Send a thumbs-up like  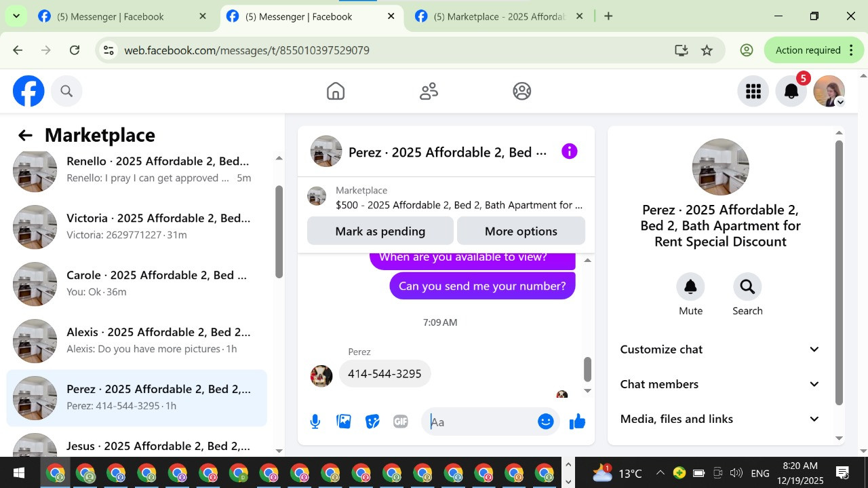pos(578,422)
